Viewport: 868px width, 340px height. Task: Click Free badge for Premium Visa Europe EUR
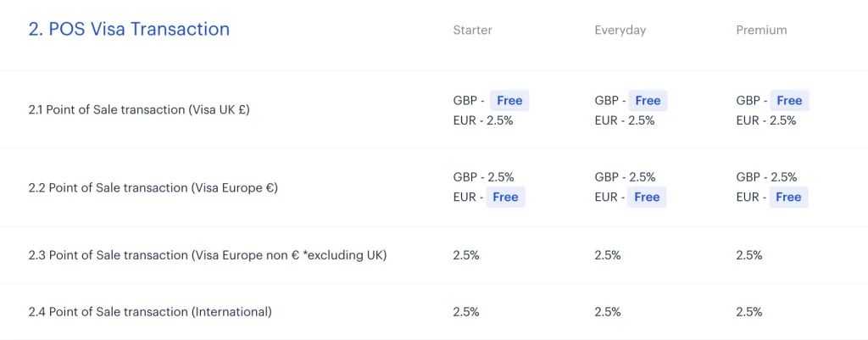pyautogui.click(x=788, y=198)
